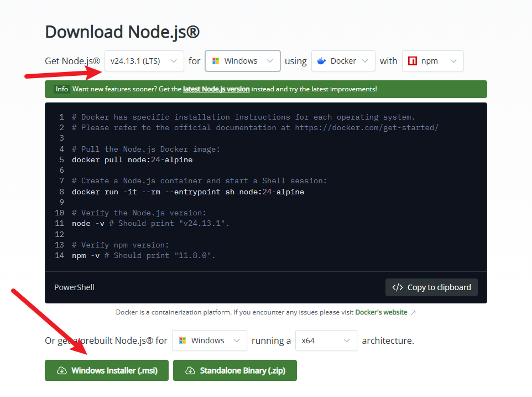532x397 pixels.
Task: Copy the code to clipboard
Action: [x=431, y=287]
